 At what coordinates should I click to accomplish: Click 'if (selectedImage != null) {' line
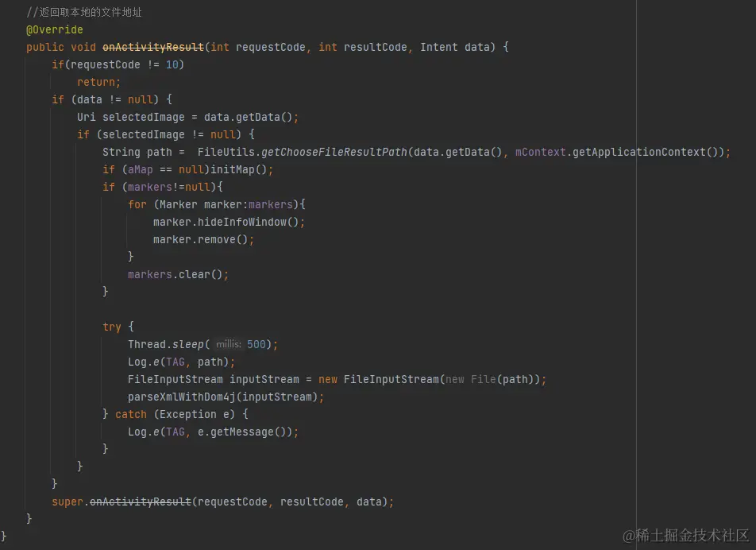(x=166, y=134)
